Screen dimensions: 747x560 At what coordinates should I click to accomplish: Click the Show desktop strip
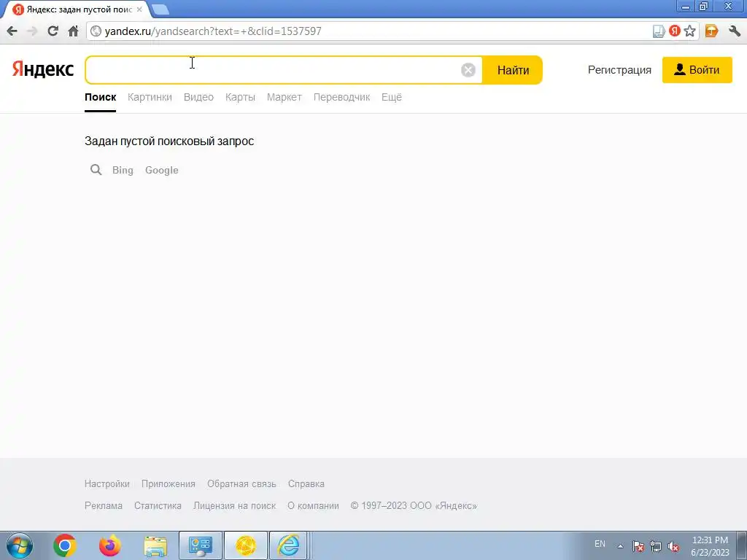click(x=742, y=546)
